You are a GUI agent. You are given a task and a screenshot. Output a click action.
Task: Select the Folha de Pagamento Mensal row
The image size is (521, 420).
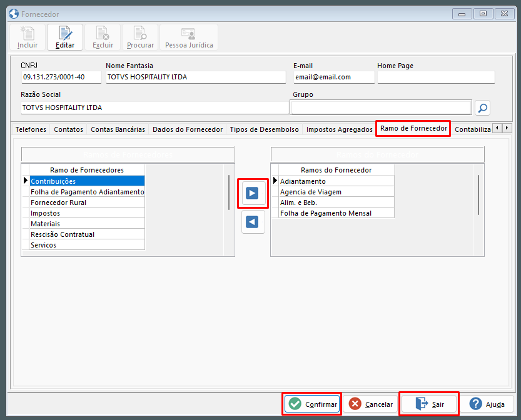(x=336, y=213)
